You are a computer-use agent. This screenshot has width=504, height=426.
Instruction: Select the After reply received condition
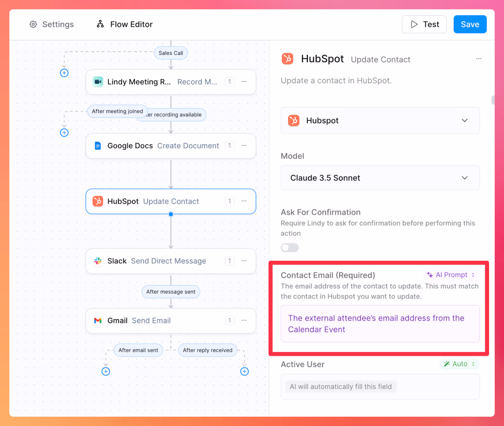coord(208,350)
